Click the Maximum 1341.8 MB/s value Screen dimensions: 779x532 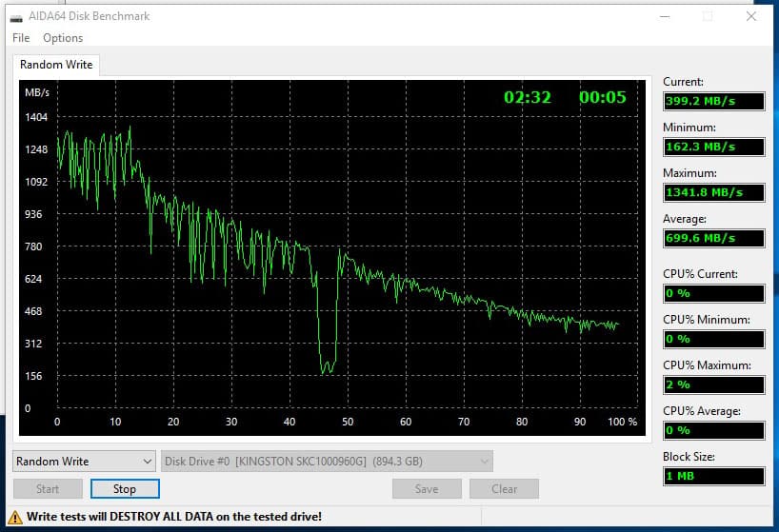click(714, 192)
